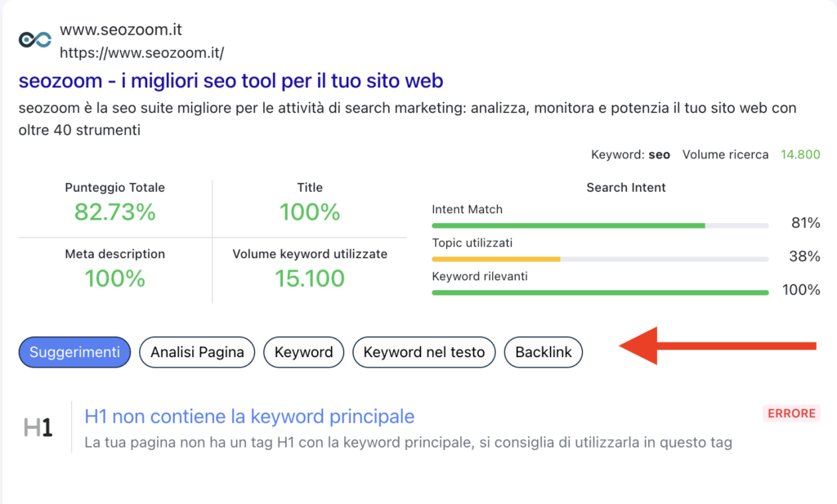837x504 pixels.
Task: Open the seozoom blue title link
Action: click(x=231, y=81)
